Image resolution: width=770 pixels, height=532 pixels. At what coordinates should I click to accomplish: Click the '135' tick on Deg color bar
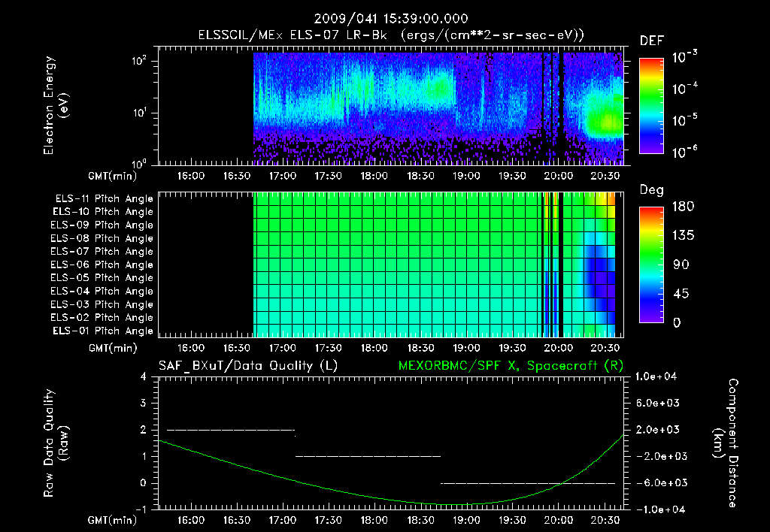[x=683, y=236]
